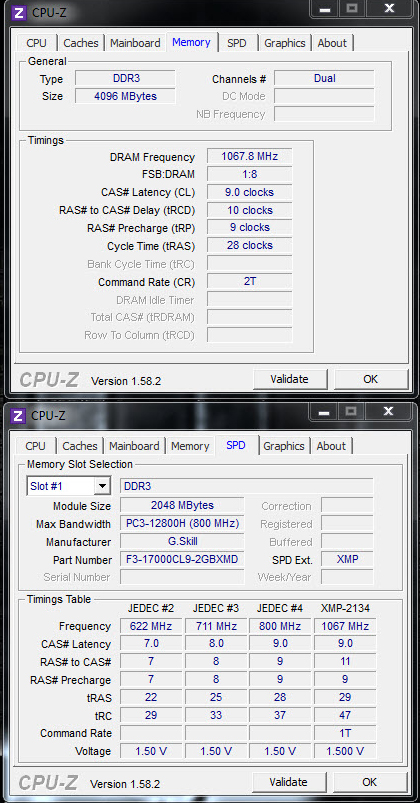Viewport: 420px width, 803px height.
Task: Click the F3-17000CL9-2GBXMD Part Number field
Action: [182, 559]
